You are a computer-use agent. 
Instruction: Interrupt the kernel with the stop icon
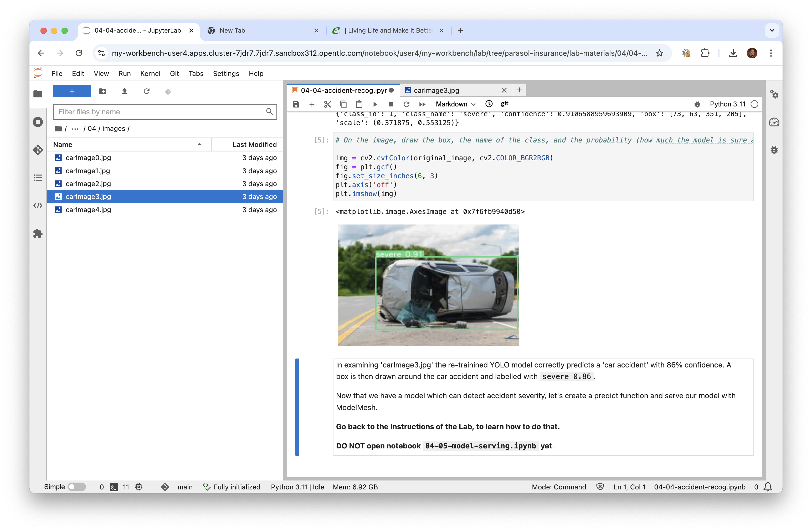pos(391,104)
